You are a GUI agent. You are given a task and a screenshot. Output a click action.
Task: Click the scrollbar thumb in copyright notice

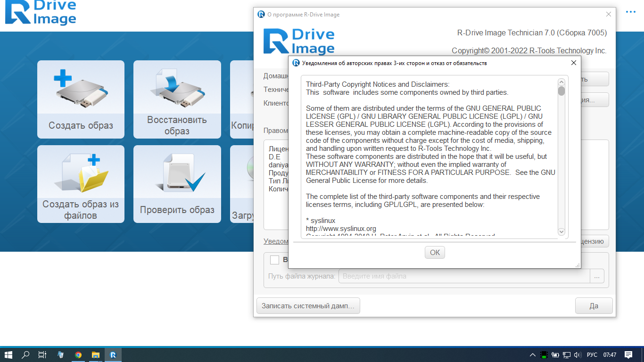561,91
